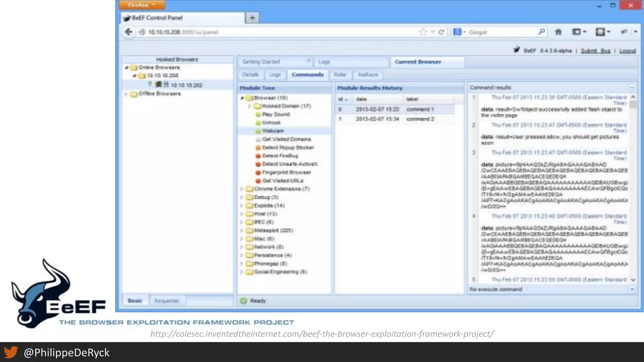Expand the Network folder
The image size is (644, 362).
(x=241, y=247)
